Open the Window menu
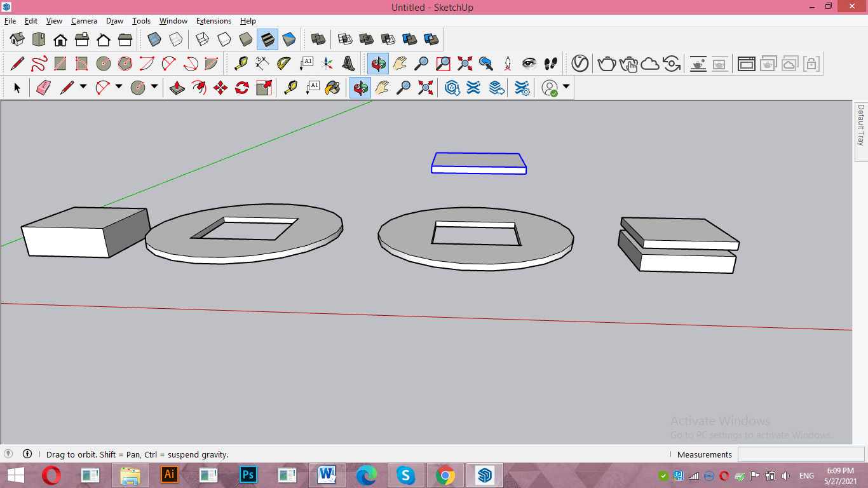The image size is (868, 488). point(173,21)
